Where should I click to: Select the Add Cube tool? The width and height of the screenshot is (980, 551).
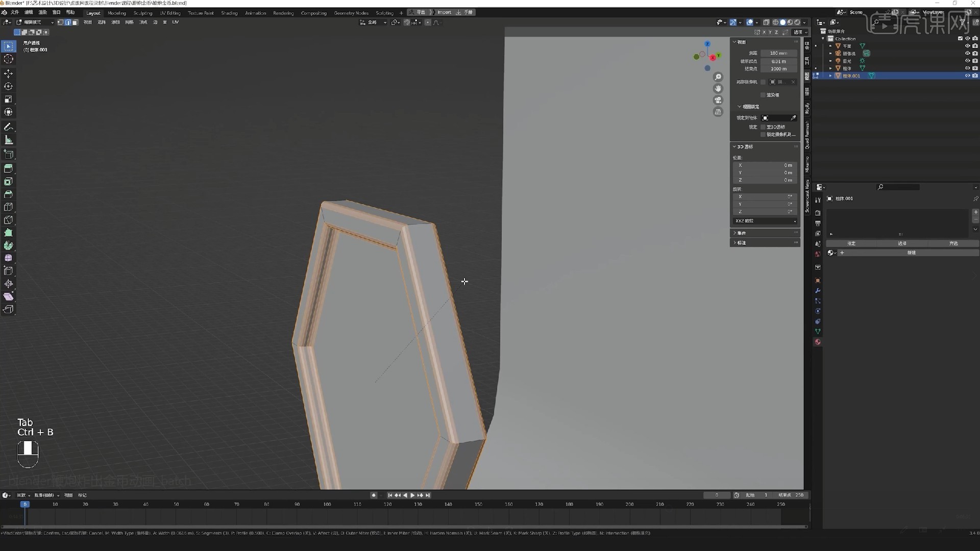tap(9, 154)
